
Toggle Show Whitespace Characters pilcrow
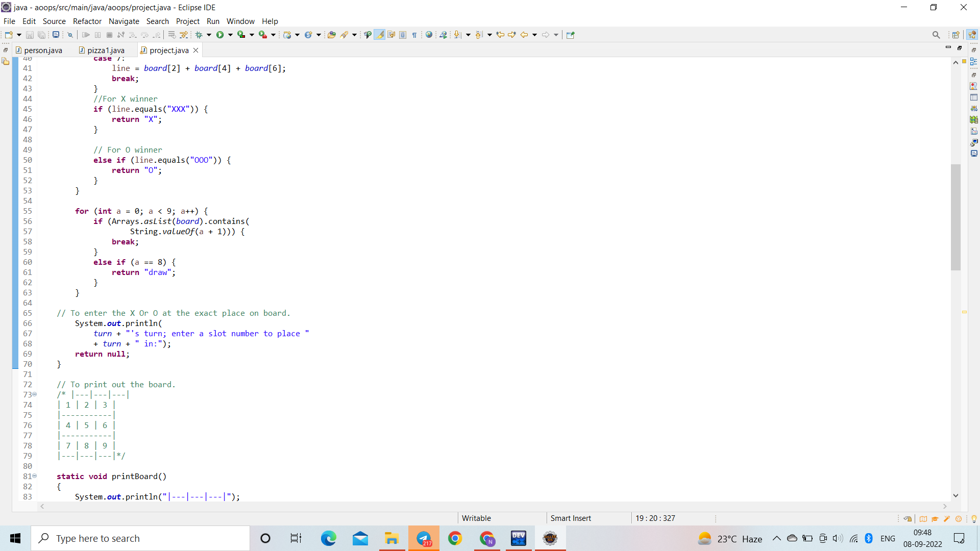pyautogui.click(x=414, y=35)
